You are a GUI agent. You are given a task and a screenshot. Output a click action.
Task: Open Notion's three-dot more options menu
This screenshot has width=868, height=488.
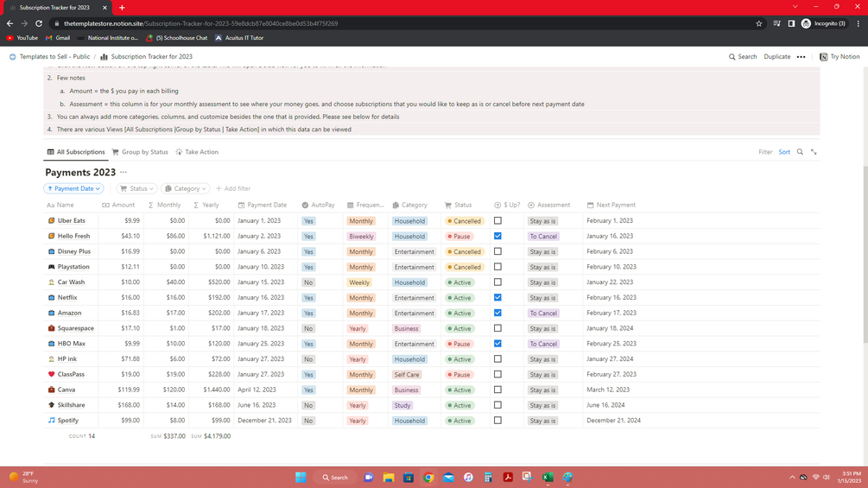(801, 57)
